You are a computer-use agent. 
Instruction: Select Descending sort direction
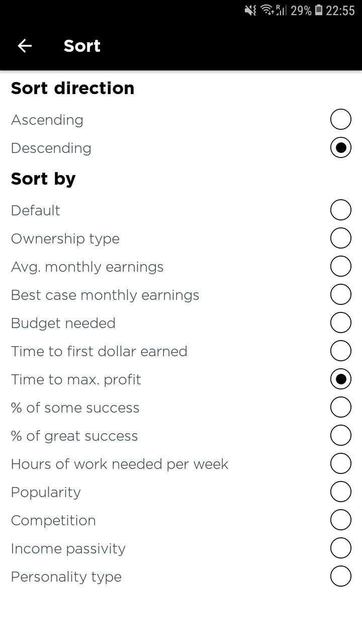coord(340,147)
